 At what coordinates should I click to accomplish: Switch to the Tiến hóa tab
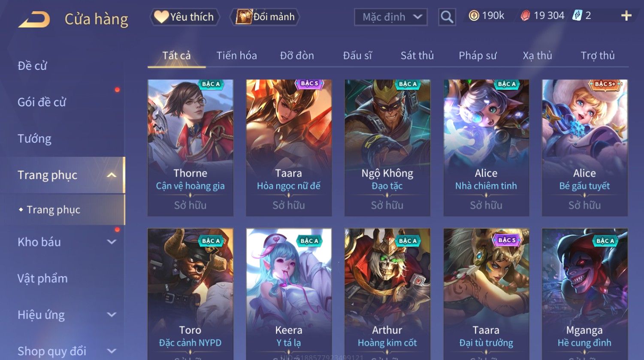237,55
